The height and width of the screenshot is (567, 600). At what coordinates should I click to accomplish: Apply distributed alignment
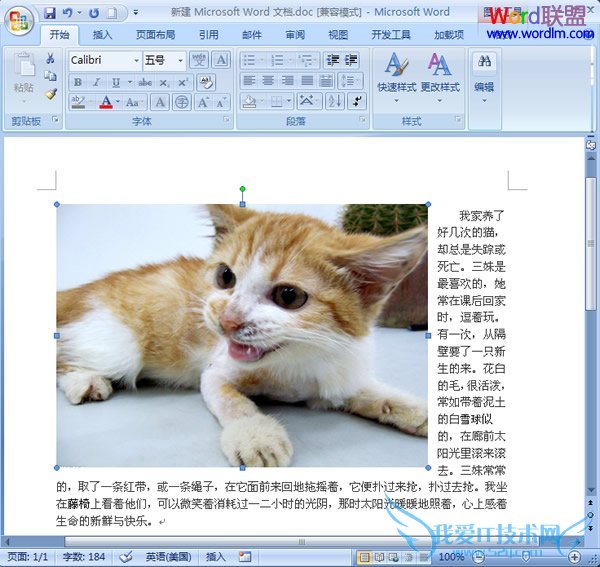pyautogui.click(x=326, y=81)
